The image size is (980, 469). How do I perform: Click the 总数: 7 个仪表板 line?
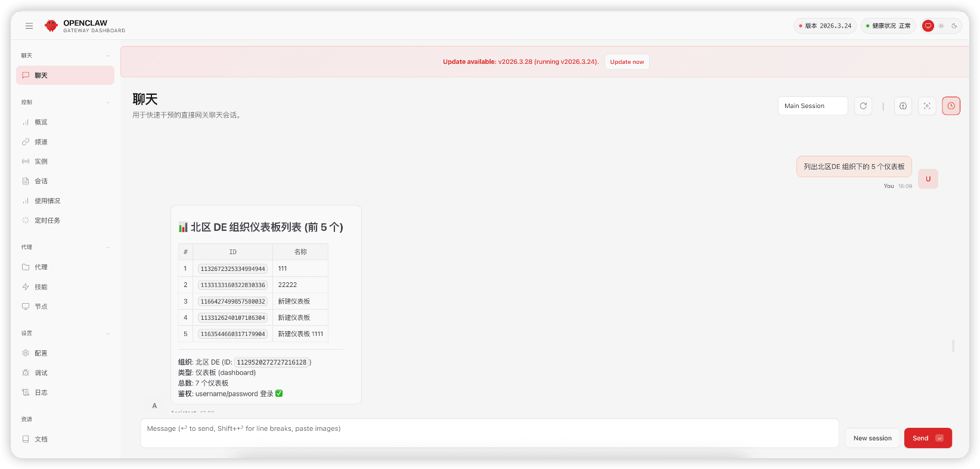[x=203, y=383]
